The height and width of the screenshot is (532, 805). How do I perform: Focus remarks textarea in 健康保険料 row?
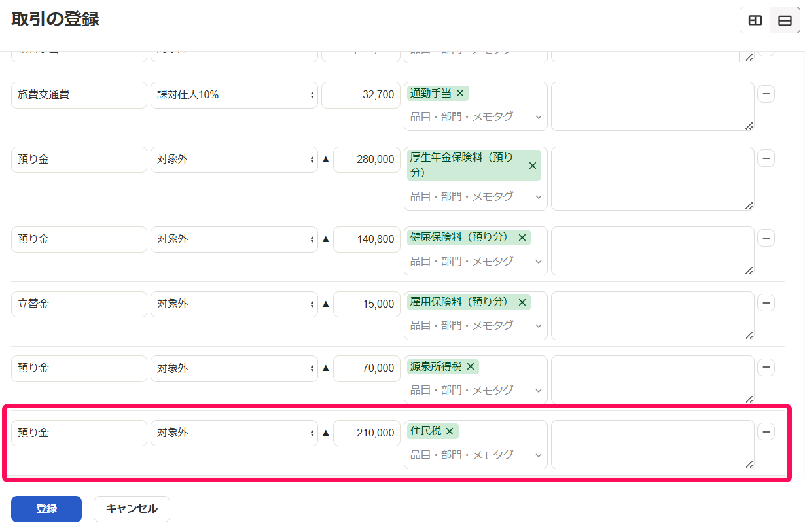click(653, 251)
